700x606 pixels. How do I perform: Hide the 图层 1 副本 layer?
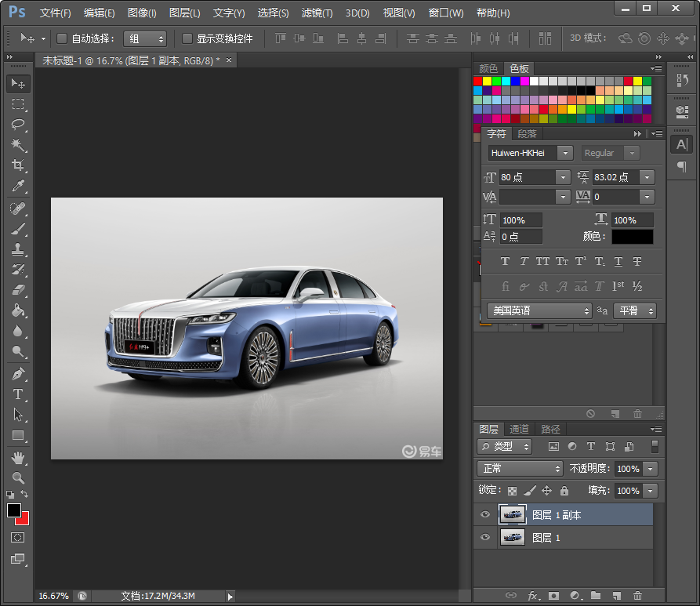click(485, 515)
